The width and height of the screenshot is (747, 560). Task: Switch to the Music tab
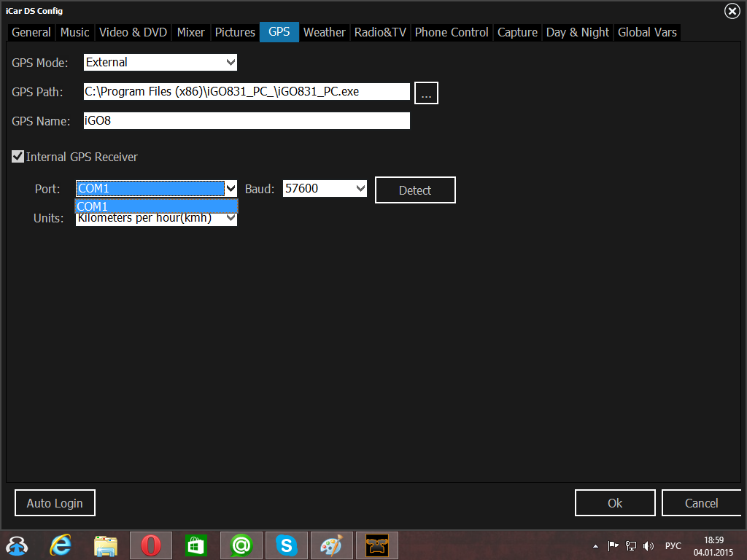pos(75,32)
